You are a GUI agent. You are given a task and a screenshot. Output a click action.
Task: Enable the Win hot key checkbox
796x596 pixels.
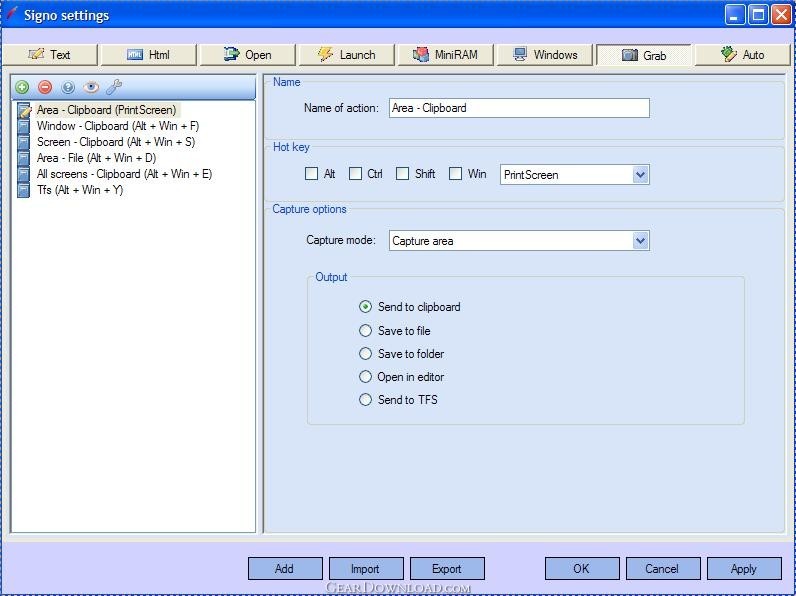coord(455,174)
